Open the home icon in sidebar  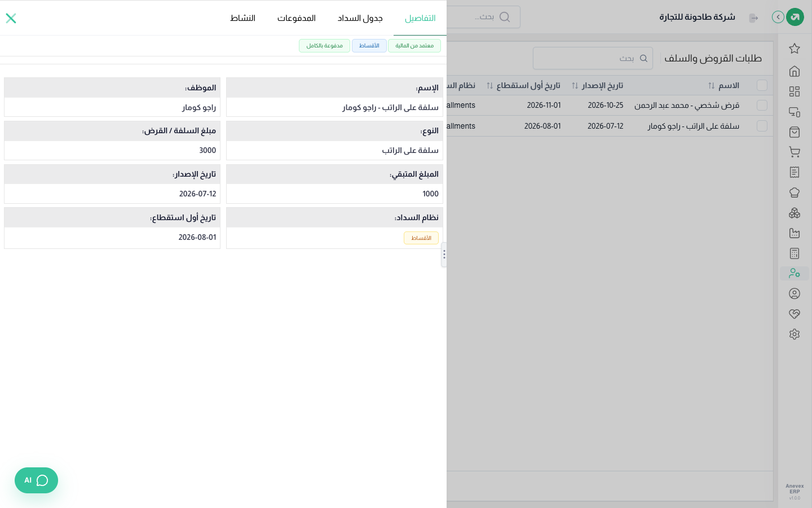(795, 71)
